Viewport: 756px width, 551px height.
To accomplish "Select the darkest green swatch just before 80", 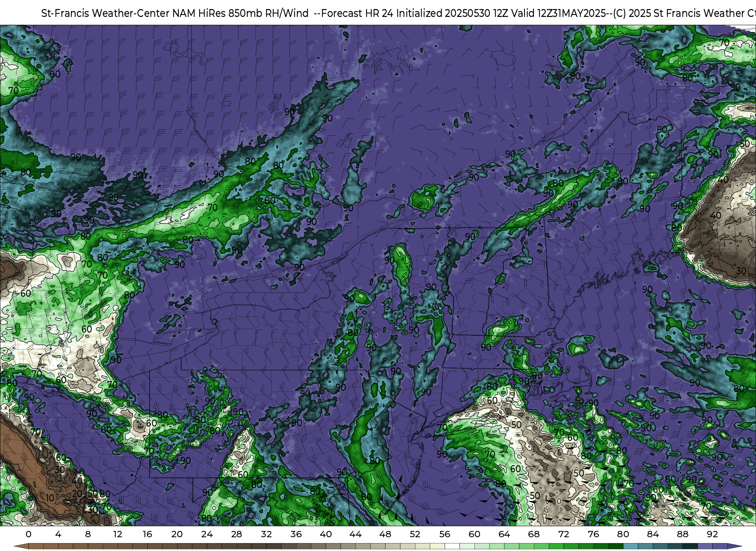I will 615,547.
